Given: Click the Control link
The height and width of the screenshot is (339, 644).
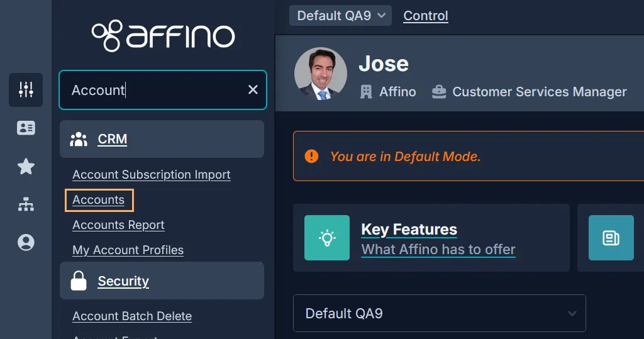Looking at the screenshot, I should click(426, 16).
